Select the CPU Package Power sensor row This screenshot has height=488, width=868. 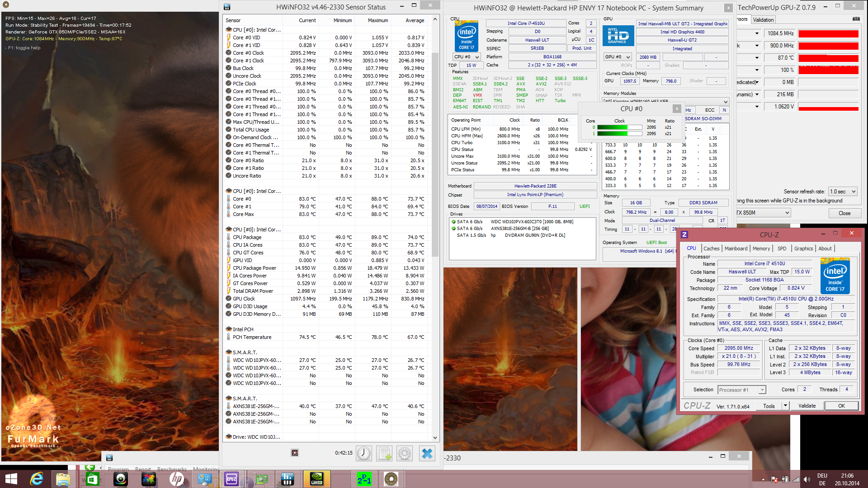tap(254, 268)
